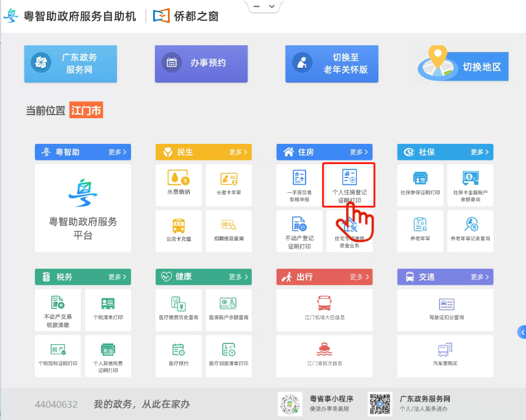This screenshot has width=526, height=420.
Task: Select the 水费缴纳 icon
Action: (178, 184)
